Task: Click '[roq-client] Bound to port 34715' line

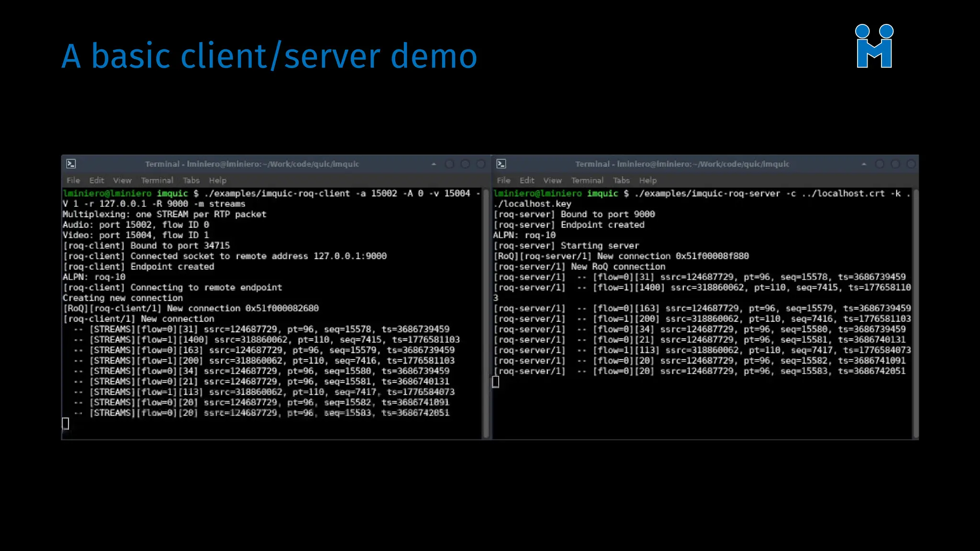Action: click(146, 246)
